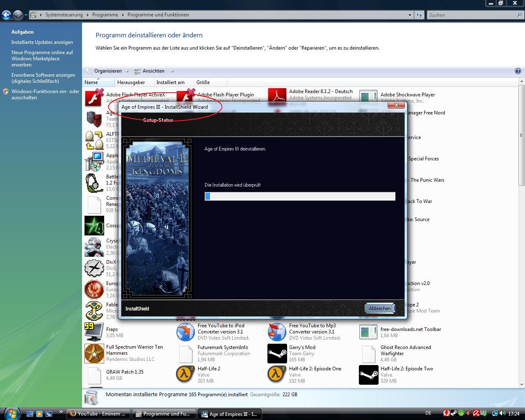Open the Organisieren dropdown menu
The image size is (525, 420).
[x=107, y=71]
